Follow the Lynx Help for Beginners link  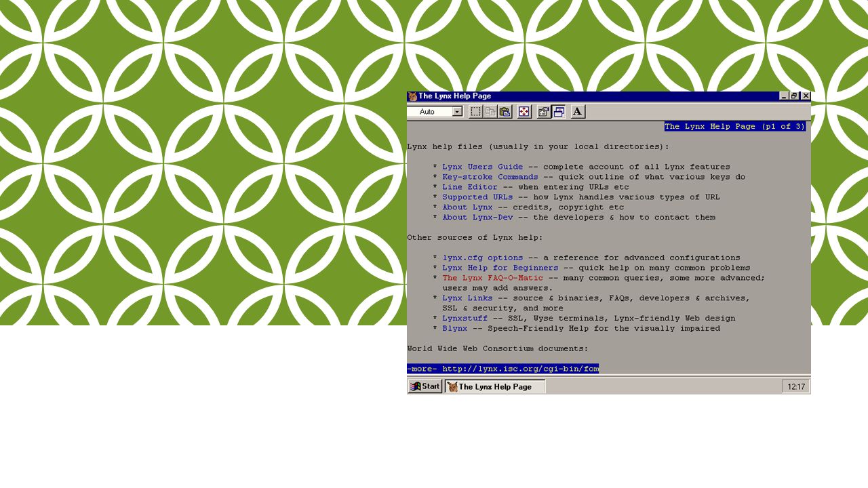[500, 268]
